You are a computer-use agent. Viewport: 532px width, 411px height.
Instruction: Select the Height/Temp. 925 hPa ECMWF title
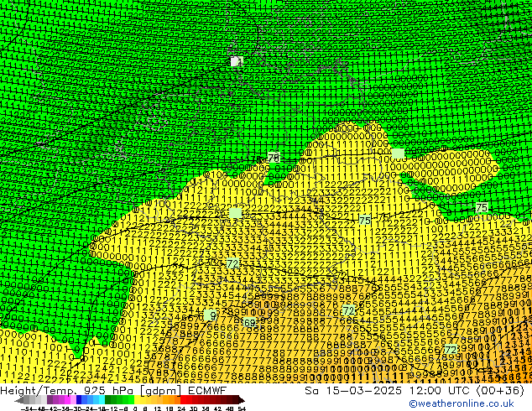(x=113, y=391)
